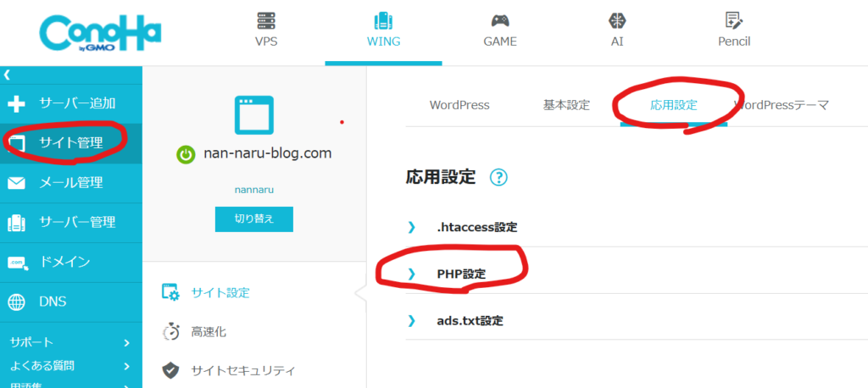Switch to the GAME tab label
This screenshot has width=868, height=388.
[500, 42]
